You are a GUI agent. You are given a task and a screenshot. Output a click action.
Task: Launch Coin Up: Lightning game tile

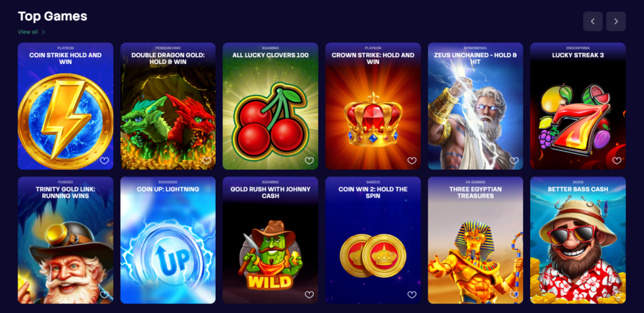[x=168, y=240]
